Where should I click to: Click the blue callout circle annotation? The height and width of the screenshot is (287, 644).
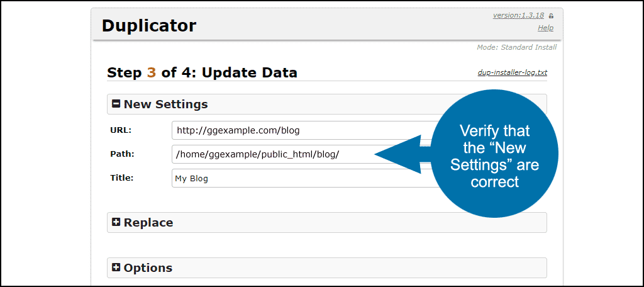494,154
